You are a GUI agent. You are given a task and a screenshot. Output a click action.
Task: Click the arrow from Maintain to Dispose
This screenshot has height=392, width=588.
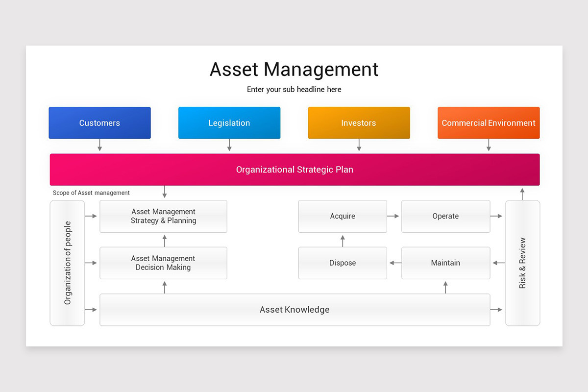pyautogui.click(x=394, y=263)
